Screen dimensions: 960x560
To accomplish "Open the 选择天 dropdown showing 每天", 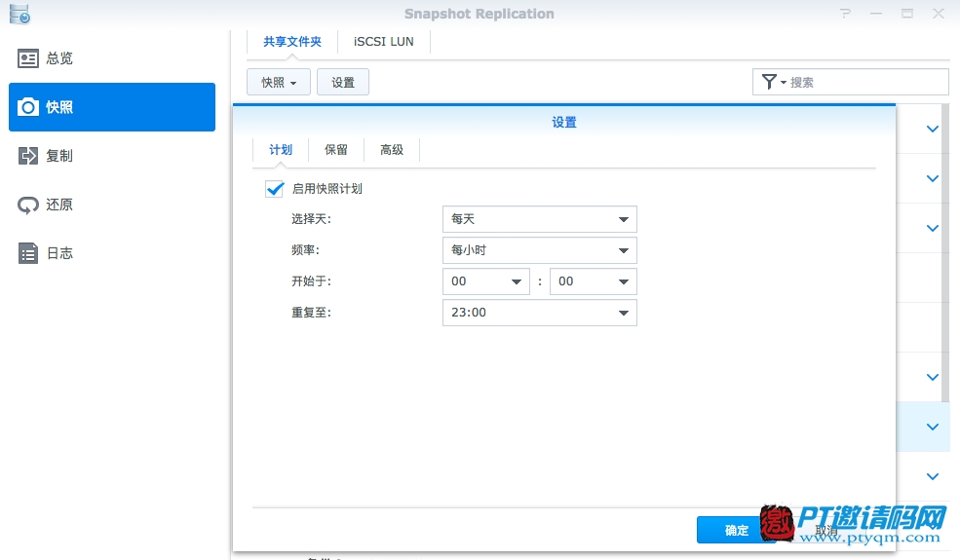I will [539, 219].
